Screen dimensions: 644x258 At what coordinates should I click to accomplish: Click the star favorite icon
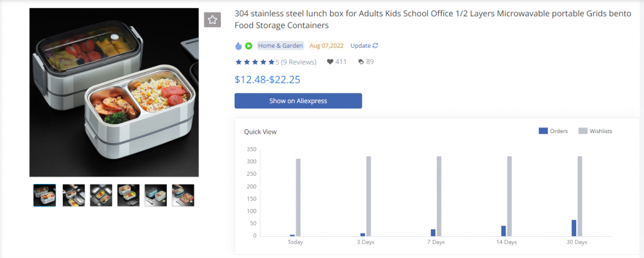coord(213,19)
